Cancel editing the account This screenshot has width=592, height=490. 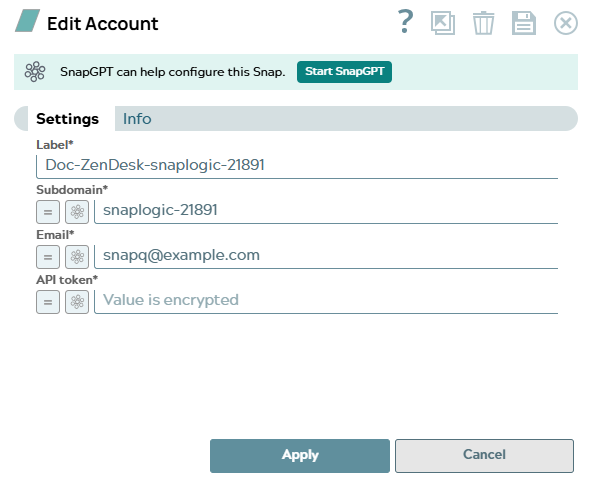484,456
